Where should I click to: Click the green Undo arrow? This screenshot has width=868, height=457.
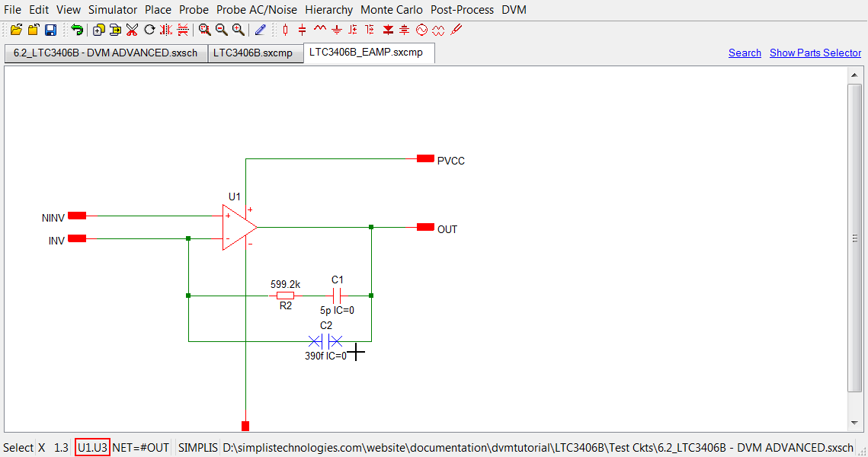[x=77, y=30]
